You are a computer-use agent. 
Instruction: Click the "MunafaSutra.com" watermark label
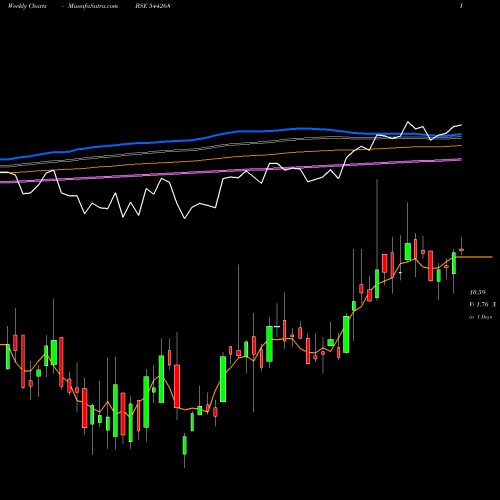click(x=93, y=6)
